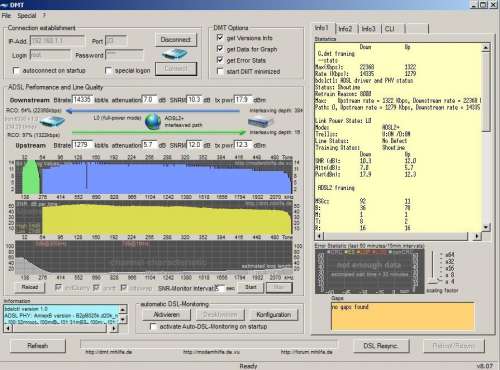Enable autoconnect on startup checkbox
This screenshot has height=370, width=500.
click(16, 71)
